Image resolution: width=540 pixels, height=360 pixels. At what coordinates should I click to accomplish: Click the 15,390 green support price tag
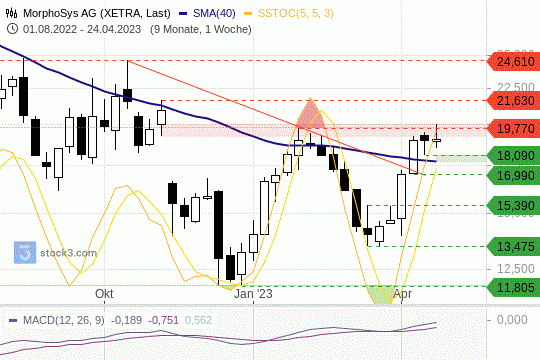click(513, 206)
